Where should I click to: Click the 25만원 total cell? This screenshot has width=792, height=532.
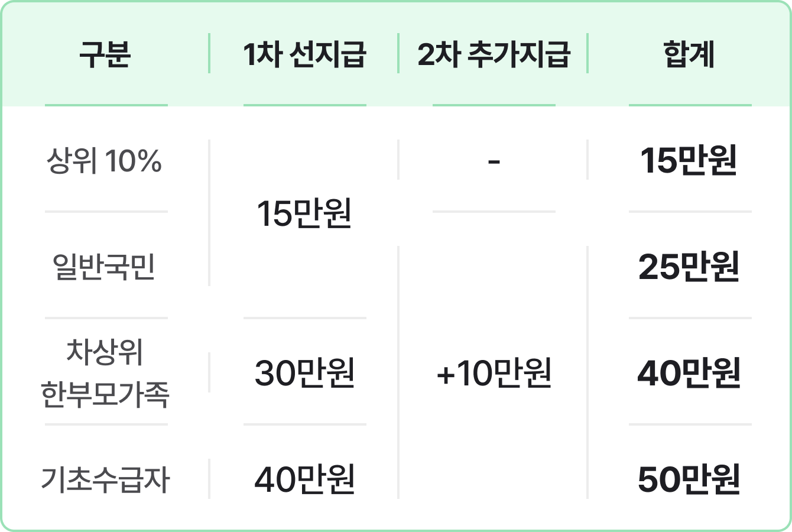tap(689, 267)
